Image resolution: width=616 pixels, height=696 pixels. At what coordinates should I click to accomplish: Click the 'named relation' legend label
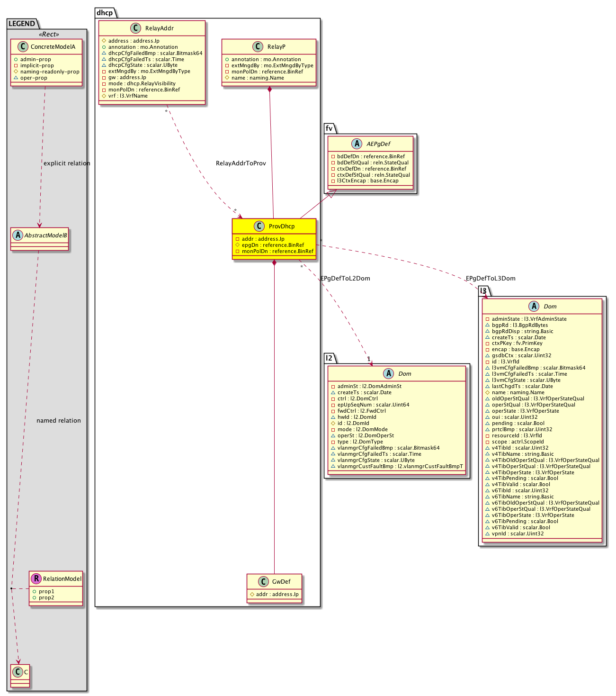(x=59, y=421)
